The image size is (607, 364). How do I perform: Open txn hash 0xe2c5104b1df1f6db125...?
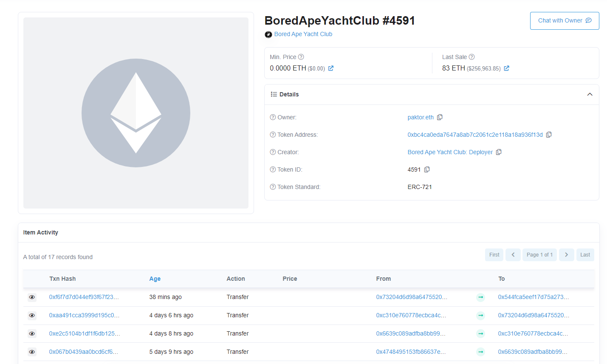85,333
